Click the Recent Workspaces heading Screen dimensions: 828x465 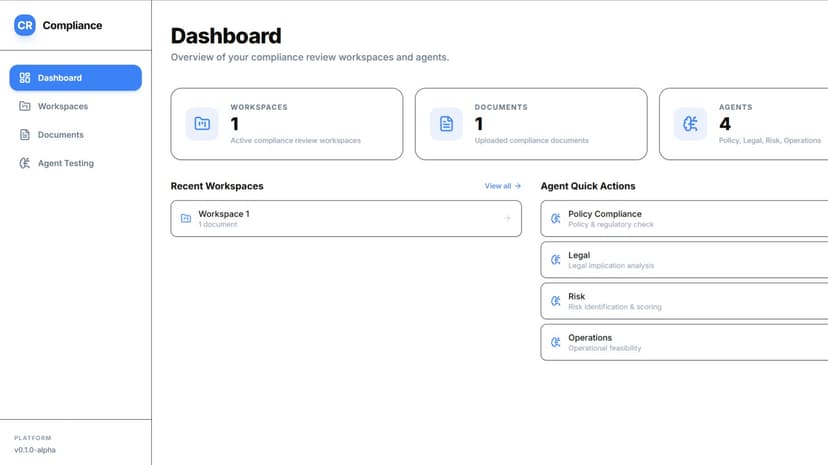217,186
